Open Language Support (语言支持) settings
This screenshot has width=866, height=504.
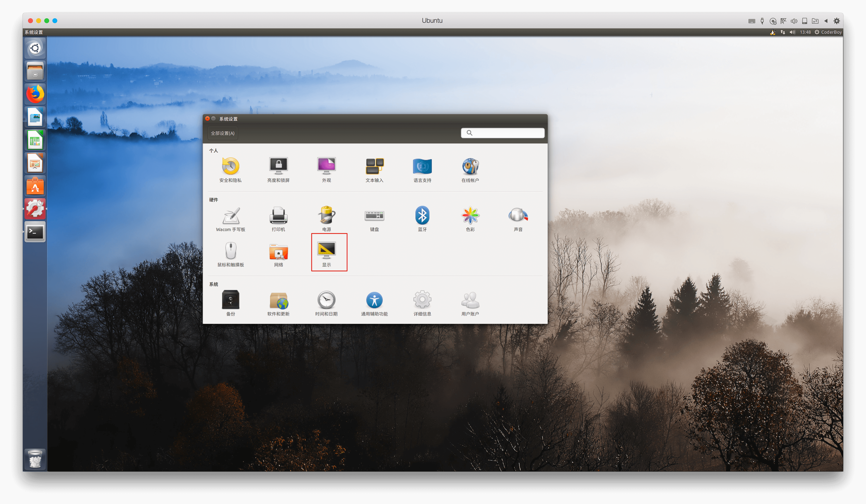(x=422, y=170)
